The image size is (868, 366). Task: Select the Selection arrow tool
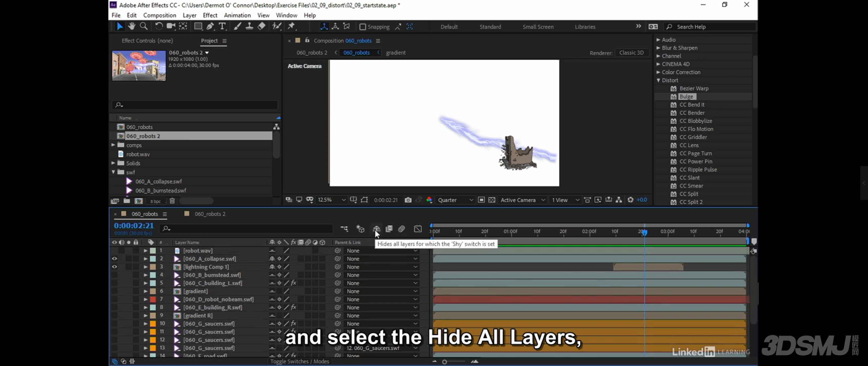(x=120, y=26)
